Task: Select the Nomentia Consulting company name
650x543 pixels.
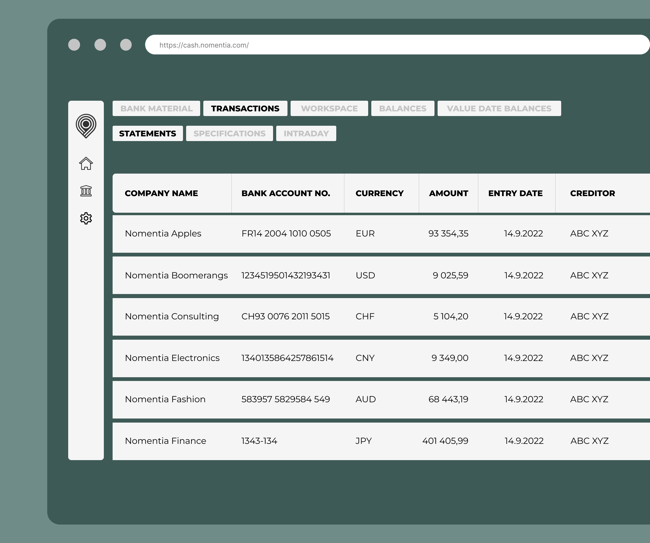Action: tap(172, 317)
